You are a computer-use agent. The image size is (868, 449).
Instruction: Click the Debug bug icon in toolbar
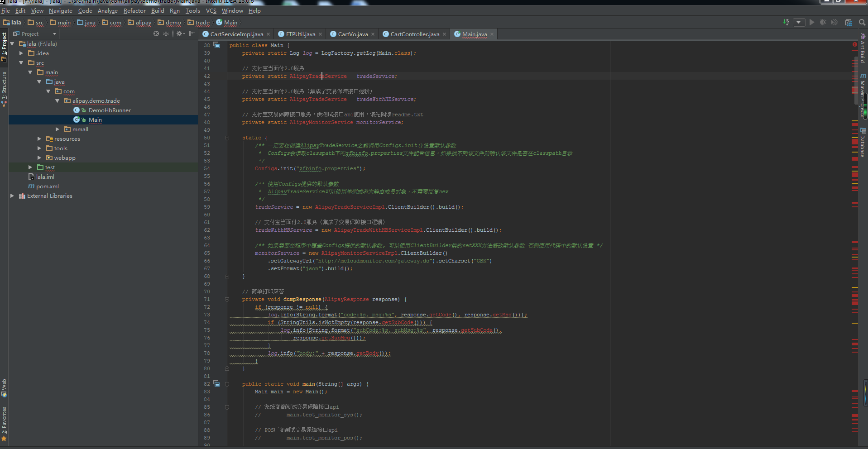coord(823,22)
